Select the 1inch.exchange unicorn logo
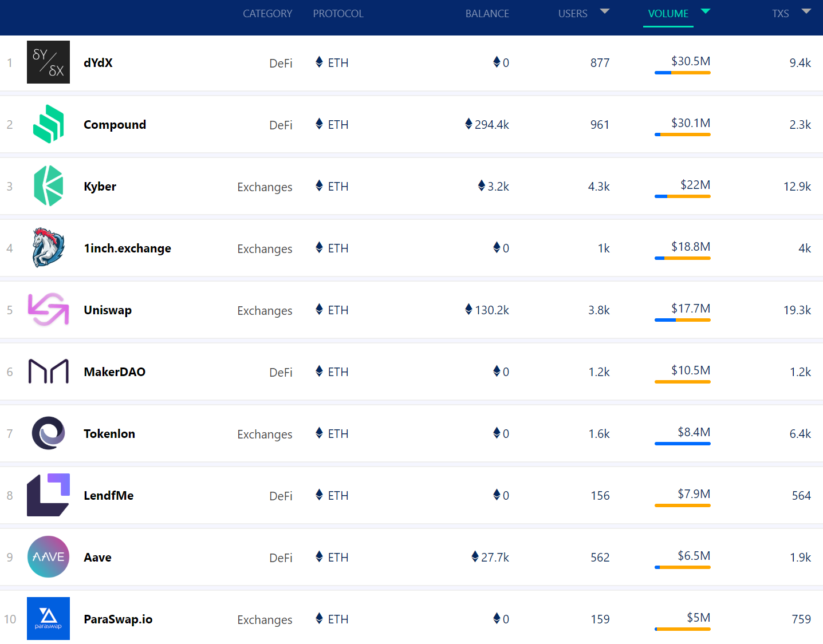The height and width of the screenshot is (644, 823). point(48,247)
